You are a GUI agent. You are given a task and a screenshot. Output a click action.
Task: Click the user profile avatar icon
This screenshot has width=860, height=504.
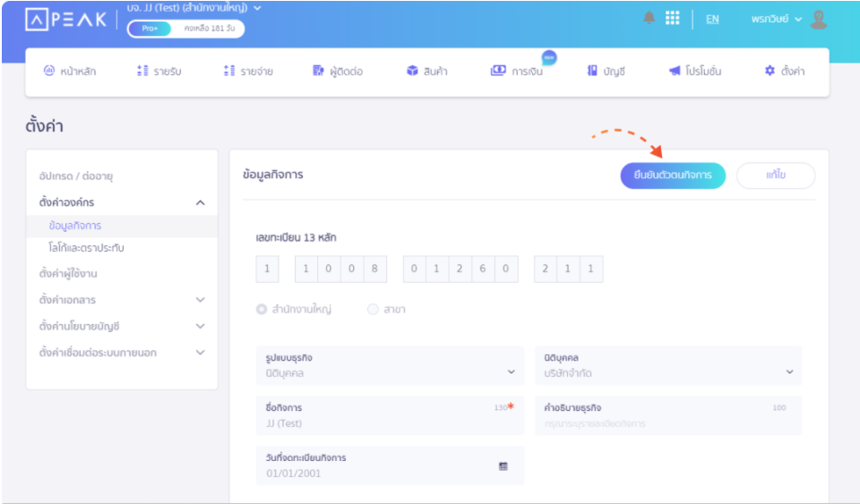pyautogui.click(x=818, y=19)
